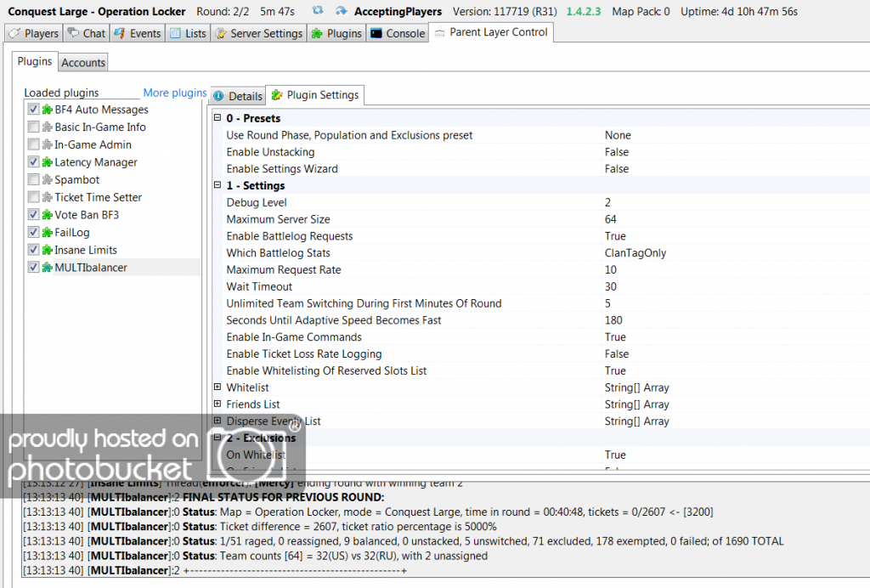Image resolution: width=870 pixels, height=588 pixels.
Task: Open the Accounts tab
Action: (83, 63)
